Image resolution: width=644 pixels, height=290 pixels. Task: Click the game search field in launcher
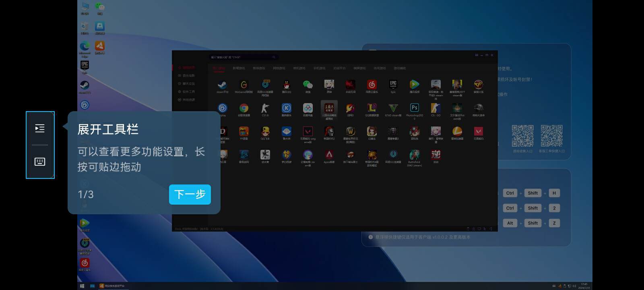coord(244,57)
